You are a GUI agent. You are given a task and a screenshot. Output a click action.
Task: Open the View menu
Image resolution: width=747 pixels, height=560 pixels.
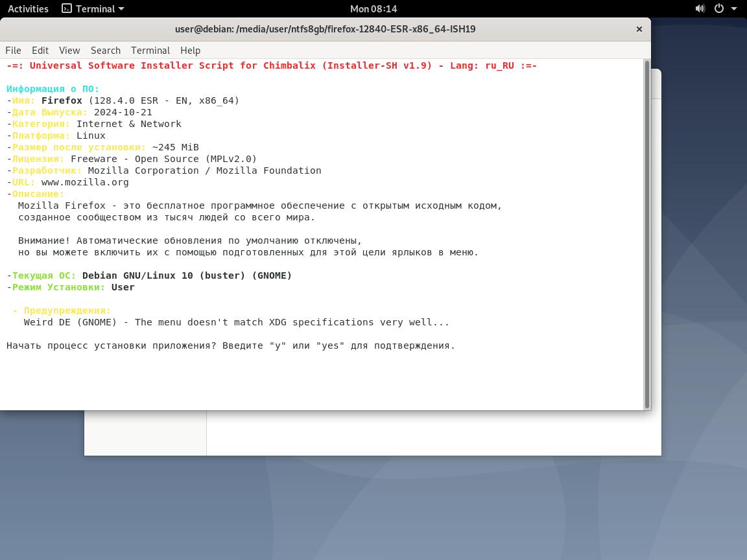(x=69, y=51)
